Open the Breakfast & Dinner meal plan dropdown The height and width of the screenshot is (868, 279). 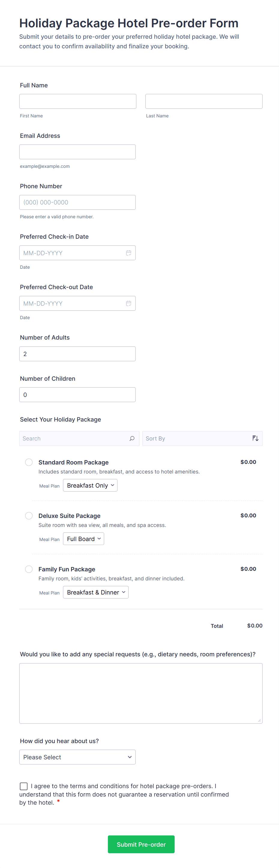point(96,592)
